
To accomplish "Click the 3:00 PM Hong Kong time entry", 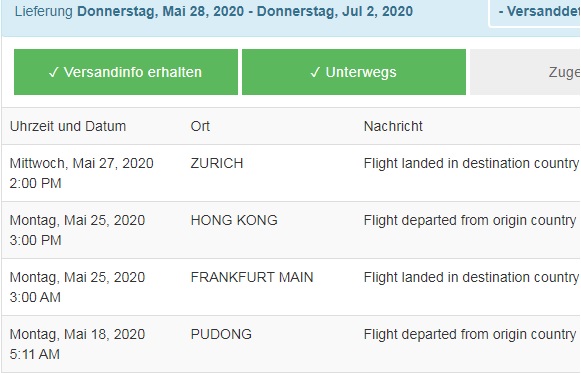I will tap(36, 240).
